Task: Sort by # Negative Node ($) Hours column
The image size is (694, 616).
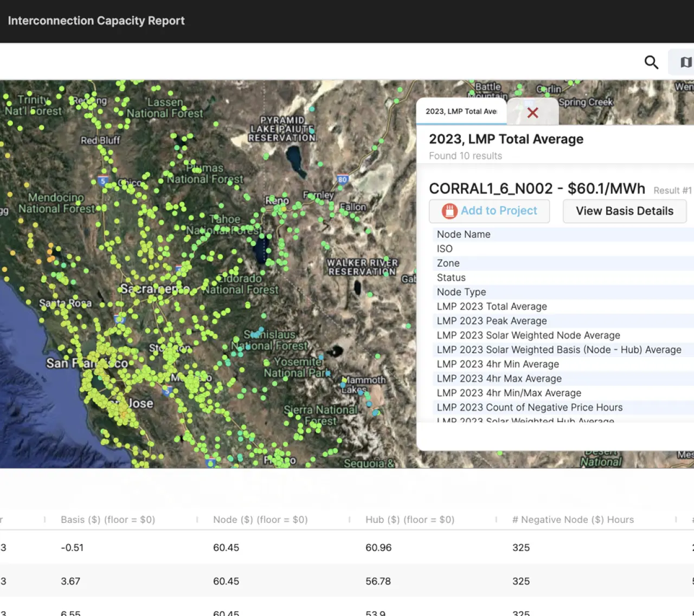Action: (573, 520)
